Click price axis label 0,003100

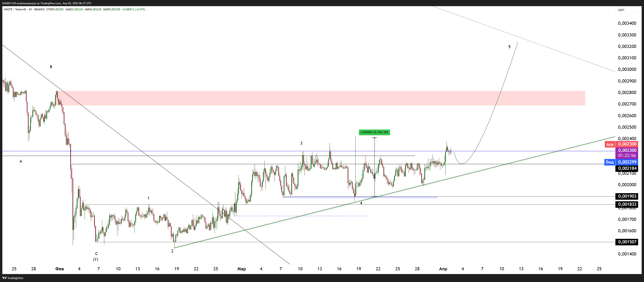(627, 58)
